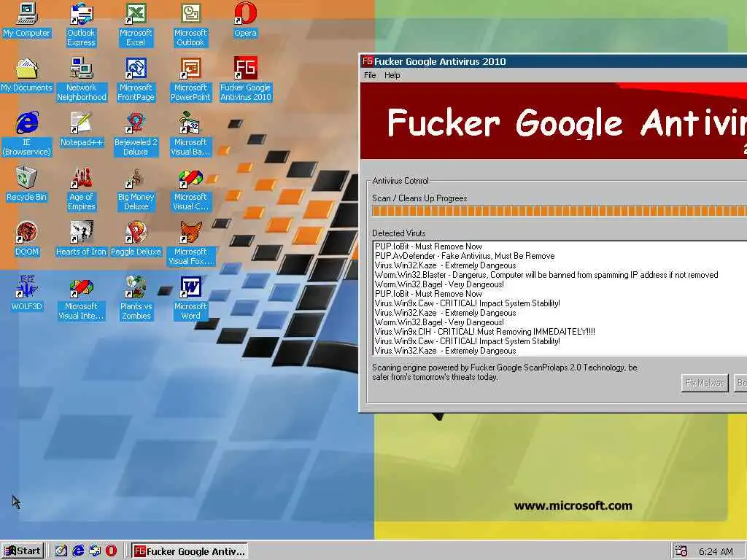
Task: Launch Outlook Express from Quick Launch
Action: click(95, 551)
